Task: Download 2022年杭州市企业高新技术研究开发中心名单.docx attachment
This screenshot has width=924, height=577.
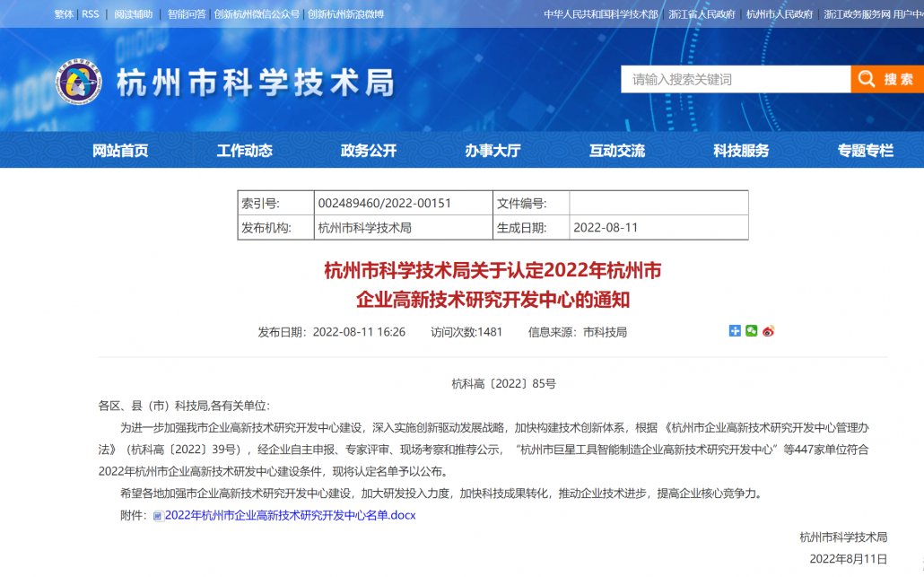Action: click(x=290, y=515)
